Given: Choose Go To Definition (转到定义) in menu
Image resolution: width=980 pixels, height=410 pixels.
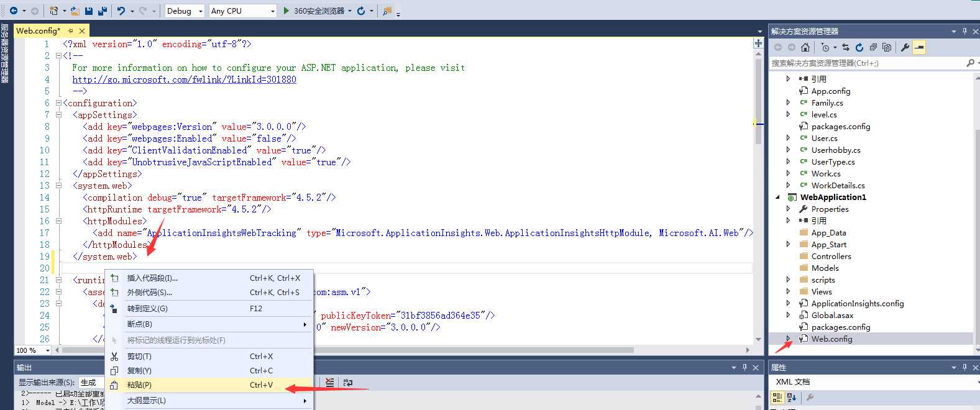Looking at the screenshot, I should click(x=209, y=309).
